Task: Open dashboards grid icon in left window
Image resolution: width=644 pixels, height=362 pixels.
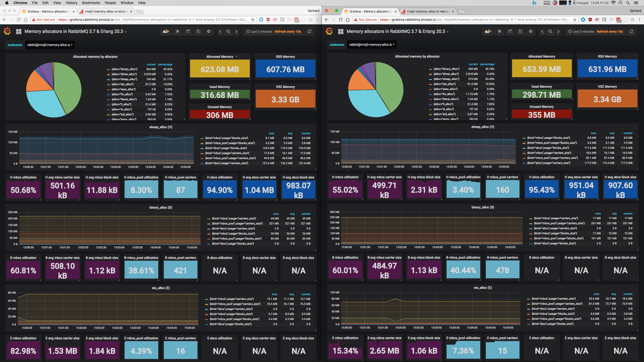Action: pos(19,31)
